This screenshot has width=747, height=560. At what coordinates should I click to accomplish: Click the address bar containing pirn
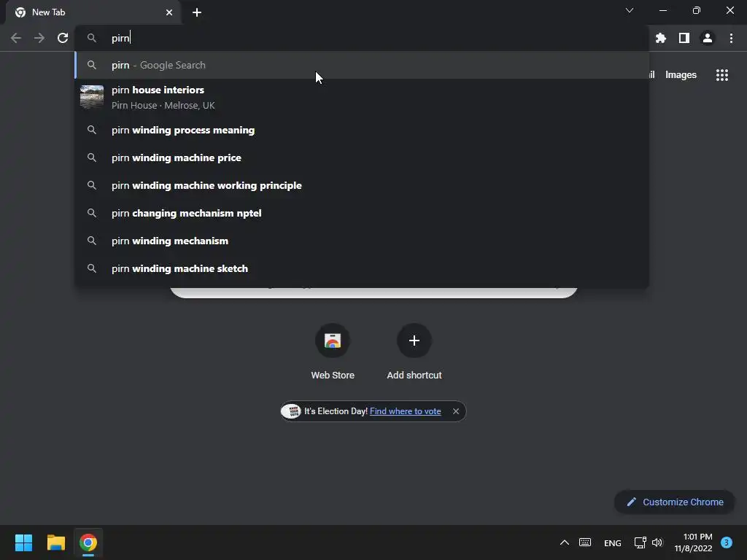(362, 38)
